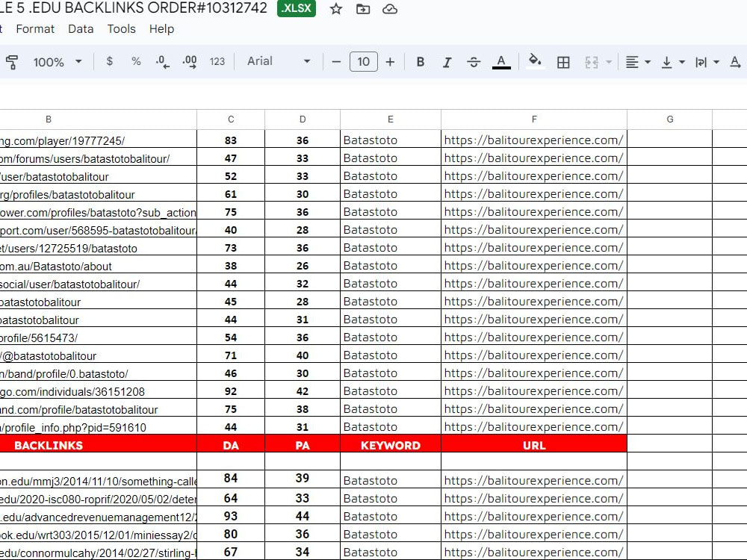
Task: Click the cell containing advancedrevenuemanagement12
Action: coord(98,516)
